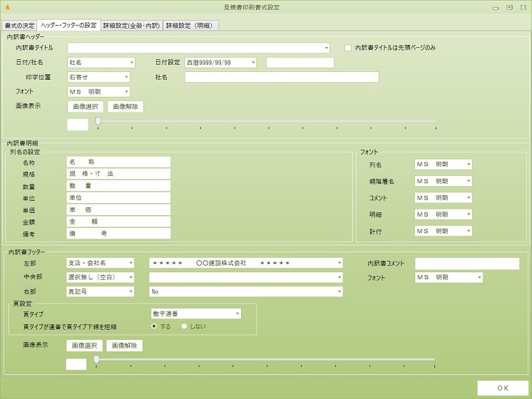This screenshot has width=532, height=399.
Task: Open the 右部 value combo showing No.
Action: coord(246,291)
